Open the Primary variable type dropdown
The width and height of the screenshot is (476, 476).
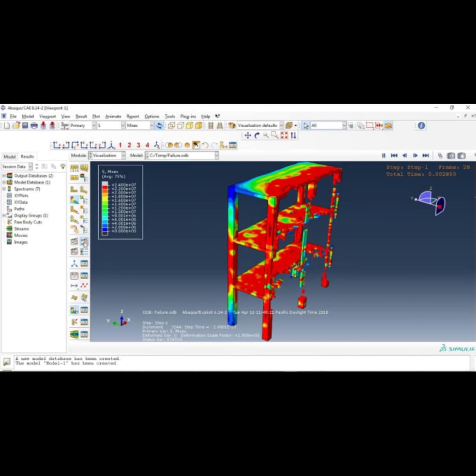[x=83, y=126]
